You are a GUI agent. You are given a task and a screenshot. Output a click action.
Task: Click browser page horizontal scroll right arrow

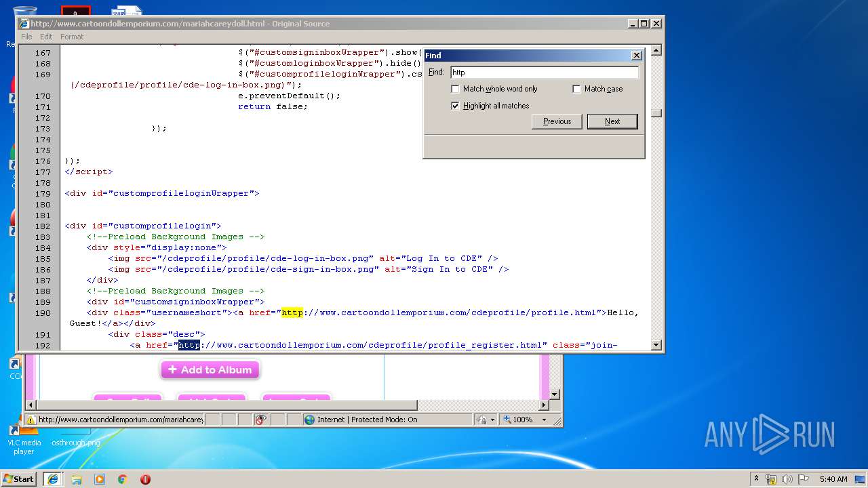click(544, 405)
